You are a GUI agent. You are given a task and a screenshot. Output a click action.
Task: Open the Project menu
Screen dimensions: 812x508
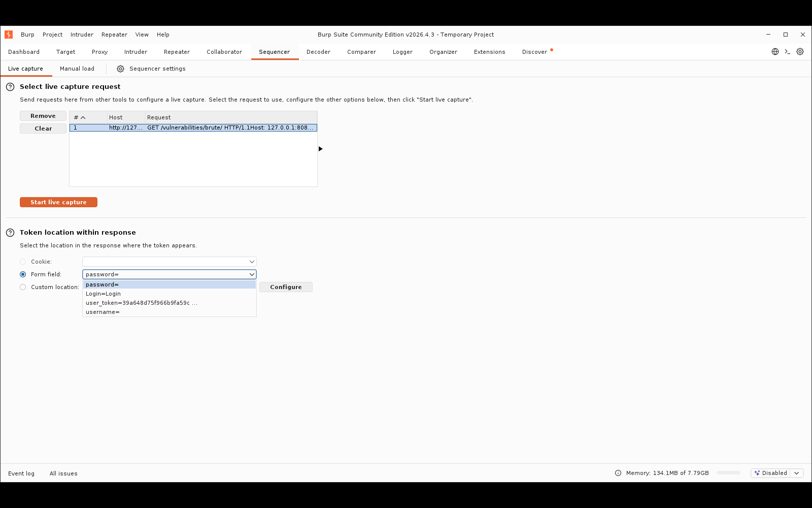52,35
